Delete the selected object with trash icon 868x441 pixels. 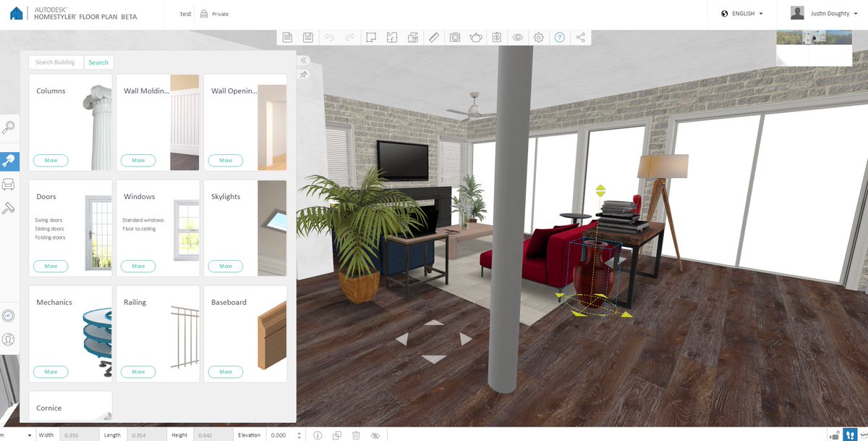tap(356, 435)
